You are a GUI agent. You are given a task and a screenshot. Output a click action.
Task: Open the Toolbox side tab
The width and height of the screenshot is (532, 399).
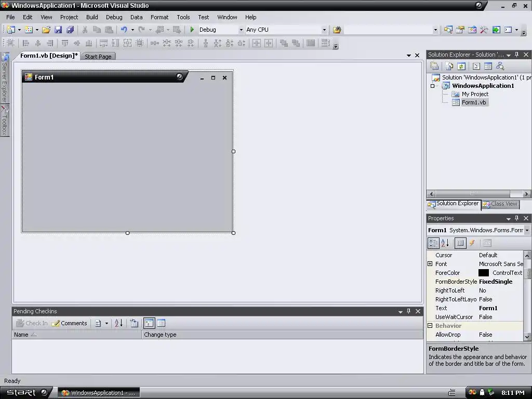point(4,121)
